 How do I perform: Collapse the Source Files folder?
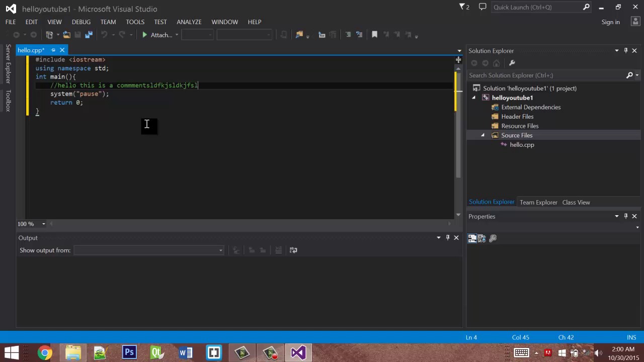click(x=482, y=135)
